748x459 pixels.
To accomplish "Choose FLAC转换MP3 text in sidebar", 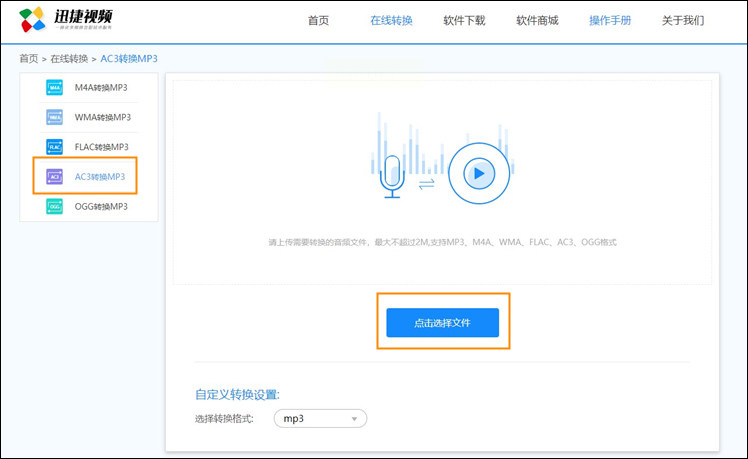I will tap(102, 147).
